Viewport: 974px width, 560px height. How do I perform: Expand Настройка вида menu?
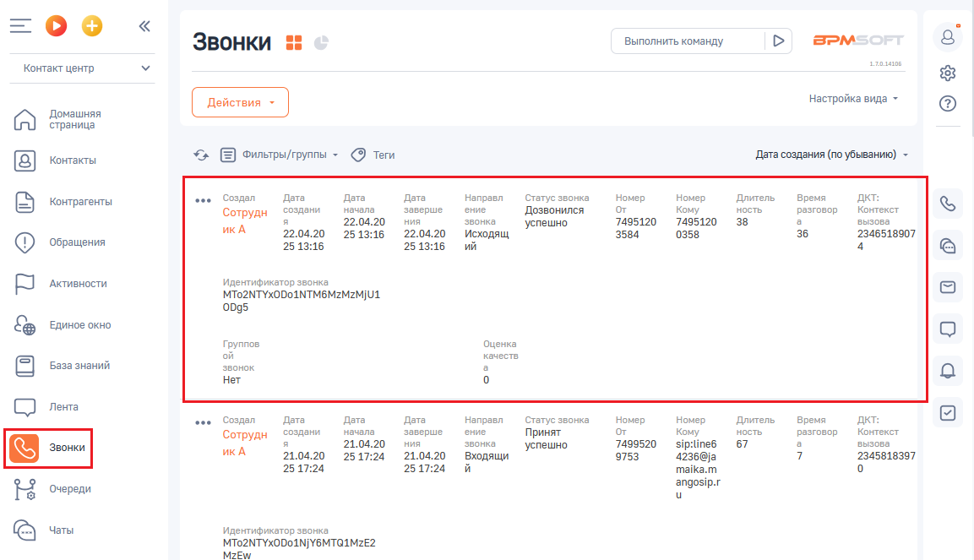click(853, 98)
